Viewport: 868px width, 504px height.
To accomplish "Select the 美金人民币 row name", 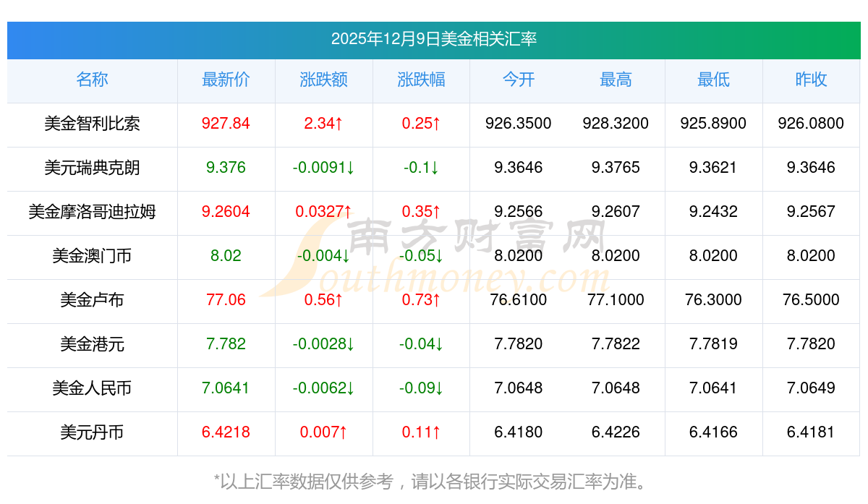I will pyautogui.click(x=92, y=388).
